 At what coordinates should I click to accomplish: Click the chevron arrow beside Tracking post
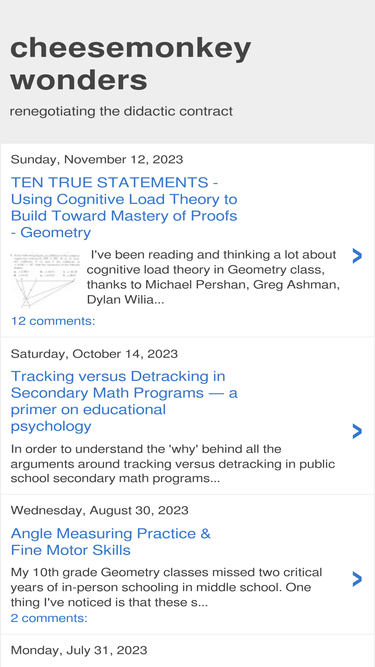[x=357, y=431]
